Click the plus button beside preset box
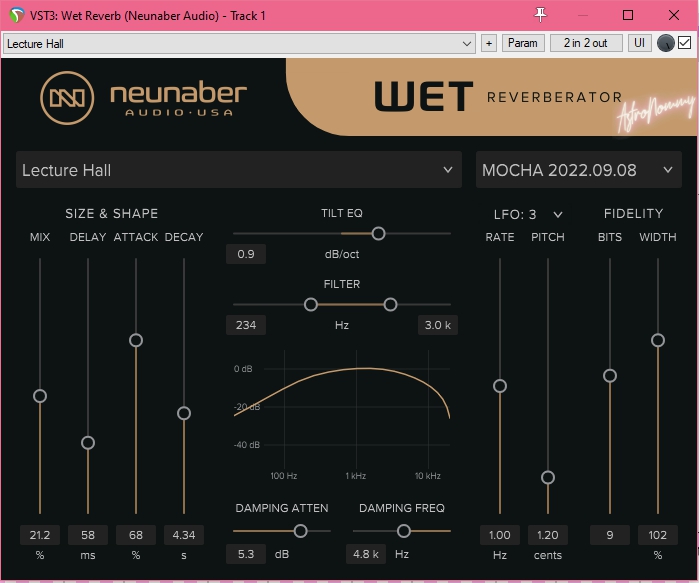Screen dimensions: 699x583 click(489, 44)
